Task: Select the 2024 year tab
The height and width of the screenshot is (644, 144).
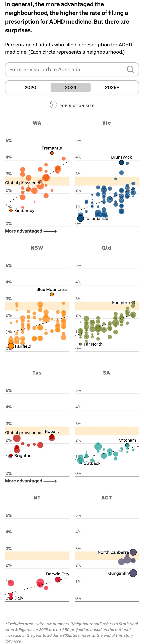Action: [x=71, y=88]
